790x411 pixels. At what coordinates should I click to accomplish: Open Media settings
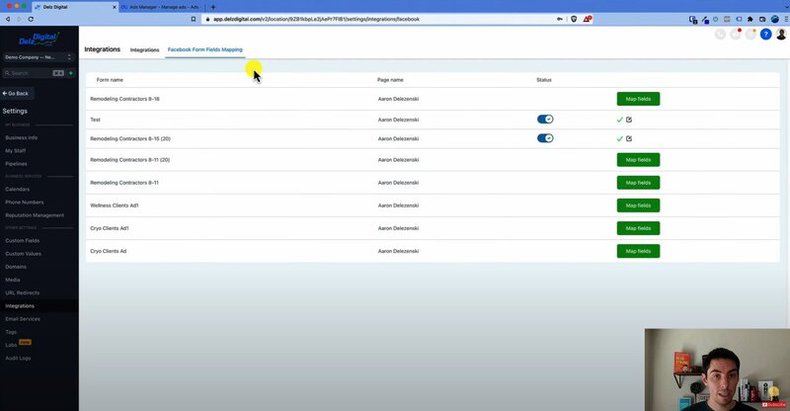[x=13, y=280]
